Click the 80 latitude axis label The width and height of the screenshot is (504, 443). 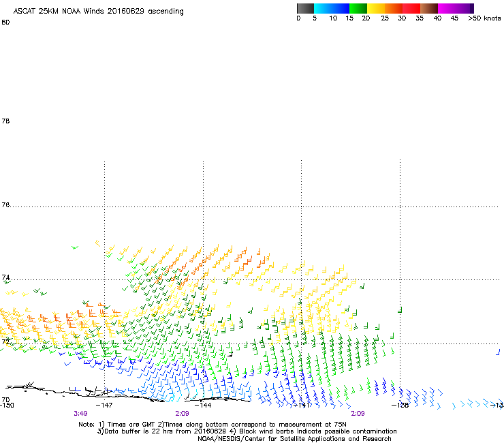point(5,22)
